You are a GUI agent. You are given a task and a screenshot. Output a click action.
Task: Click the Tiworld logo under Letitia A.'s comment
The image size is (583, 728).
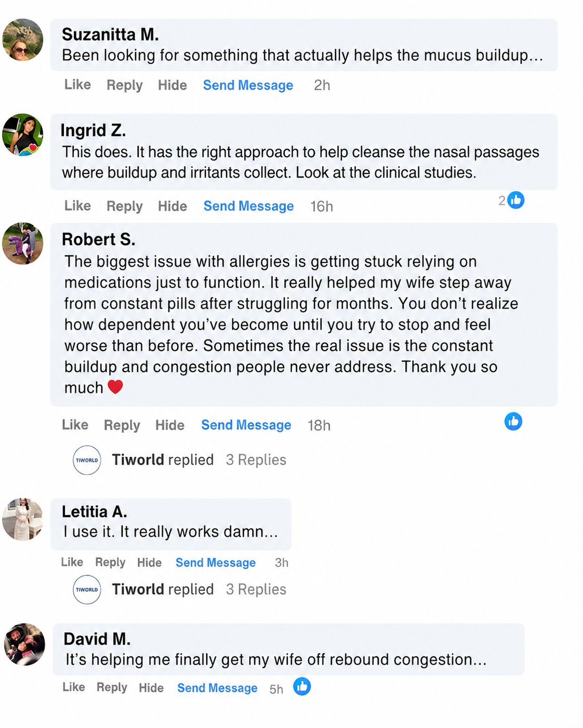coord(87,589)
